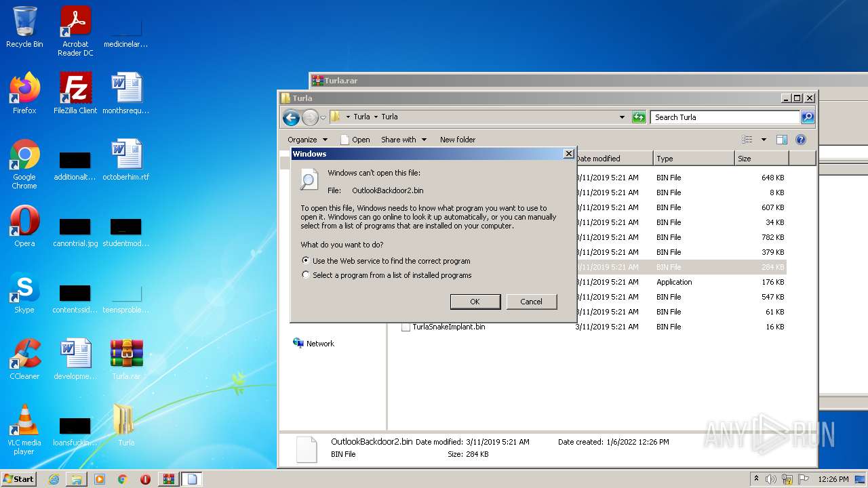Open VLC media player shortcut
This screenshot has width=868, height=488.
click(24, 430)
